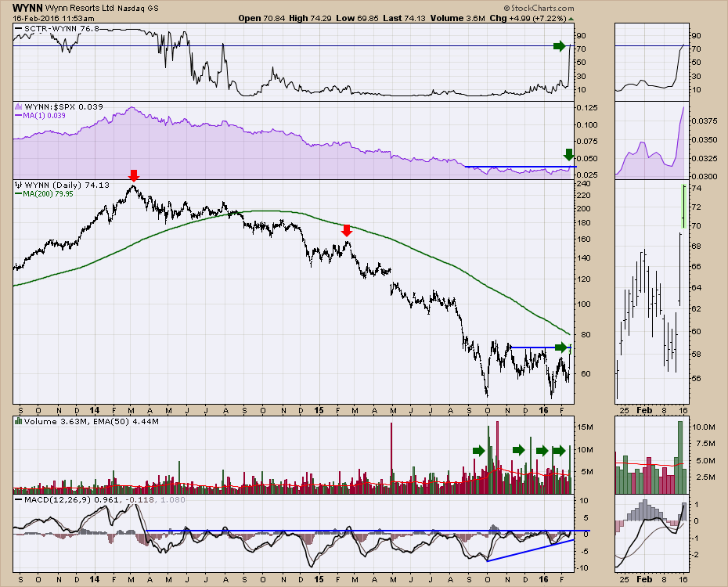Image resolution: width=728 pixels, height=587 pixels.
Task: Click the 0.075 ratio axis label
Action: [587, 142]
